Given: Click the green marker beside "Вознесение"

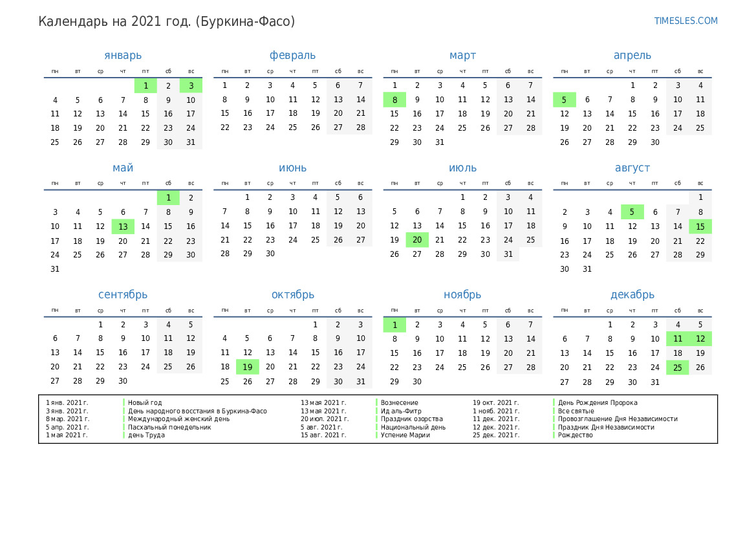Looking at the screenshot, I should 377,403.
